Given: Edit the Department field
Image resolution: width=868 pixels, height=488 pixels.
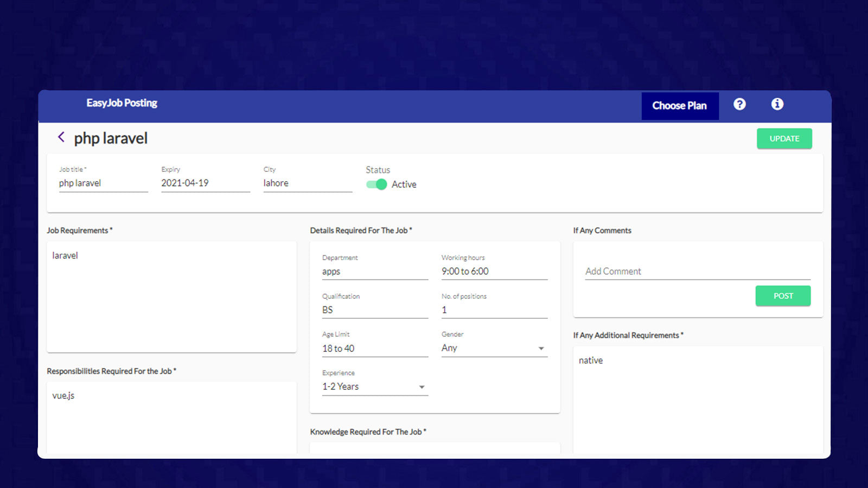Looking at the screenshot, I should [x=374, y=272].
